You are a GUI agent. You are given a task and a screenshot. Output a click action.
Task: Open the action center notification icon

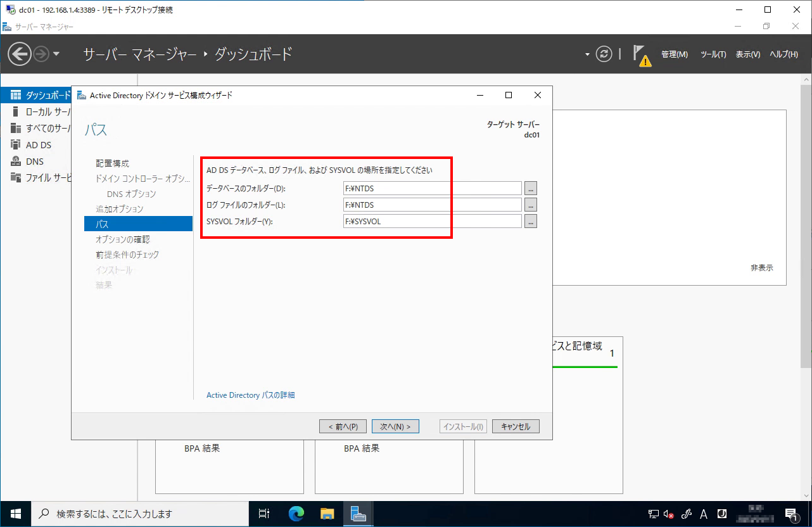pos(791,514)
